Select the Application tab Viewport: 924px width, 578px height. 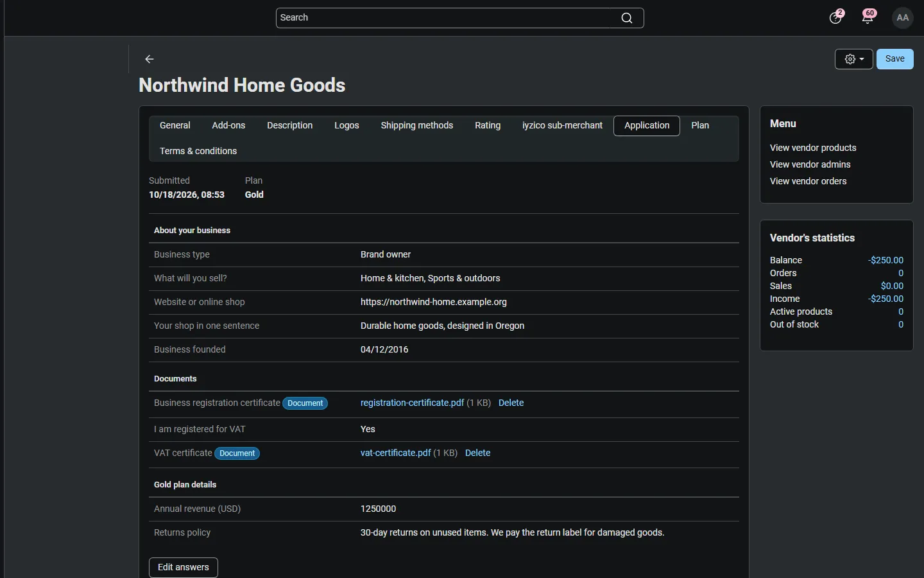click(647, 126)
